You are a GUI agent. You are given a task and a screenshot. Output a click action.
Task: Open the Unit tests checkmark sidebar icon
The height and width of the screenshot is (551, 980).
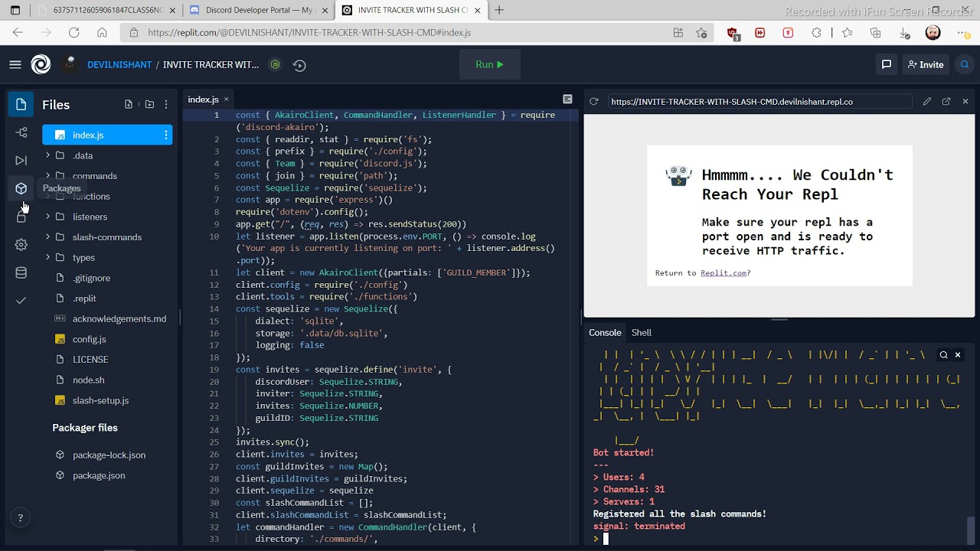click(21, 301)
